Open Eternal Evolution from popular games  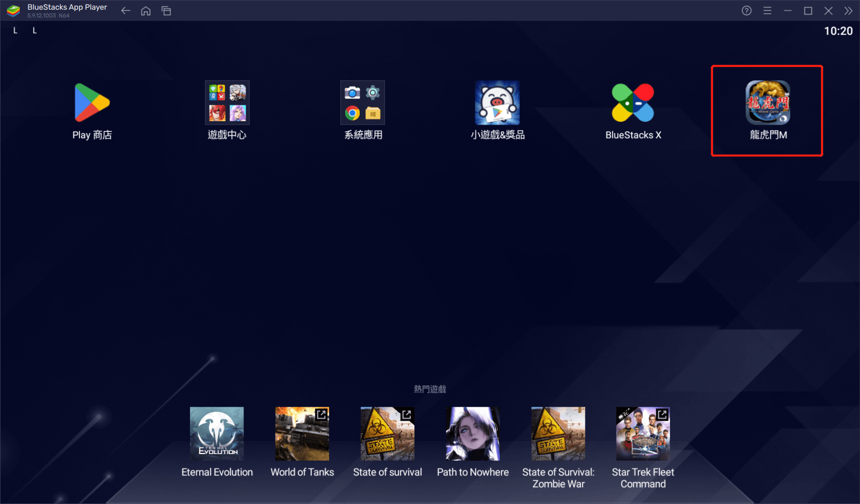pos(217,434)
